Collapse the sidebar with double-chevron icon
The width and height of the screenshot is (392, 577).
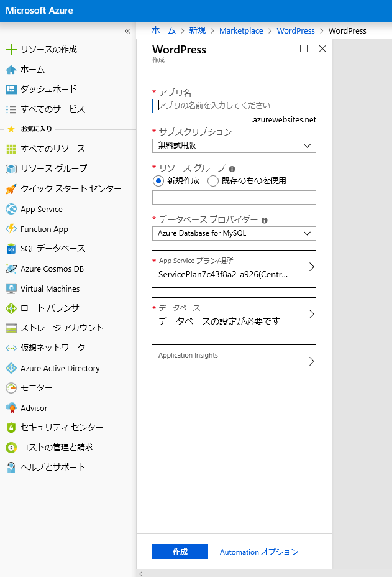(127, 31)
